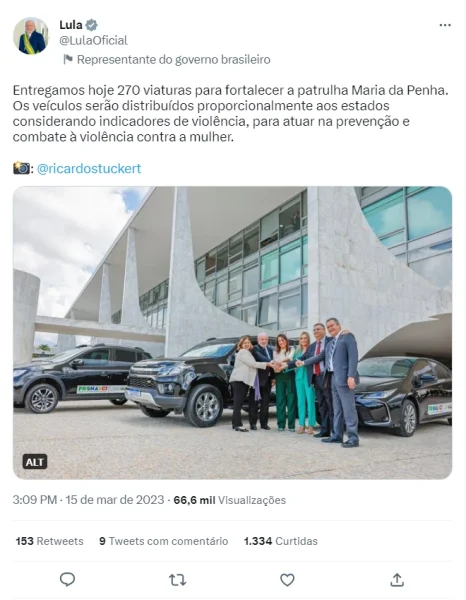This screenshot has width=466, height=600.
Task: Click the Lula display name
Action: tap(71, 25)
